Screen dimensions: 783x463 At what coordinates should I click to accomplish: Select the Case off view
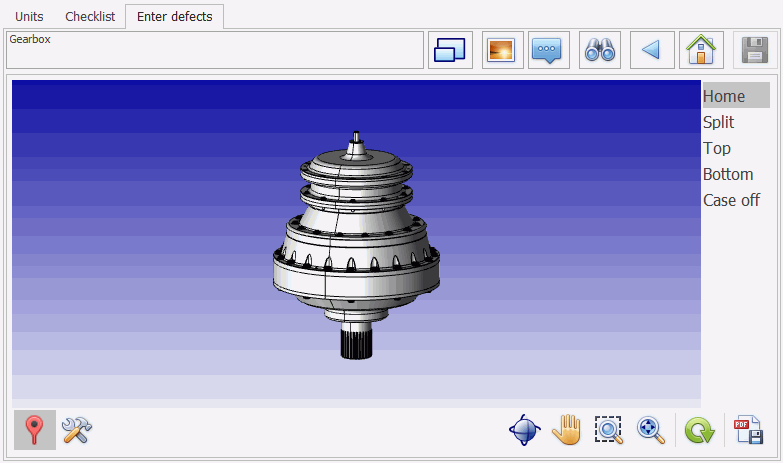(732, 200)
